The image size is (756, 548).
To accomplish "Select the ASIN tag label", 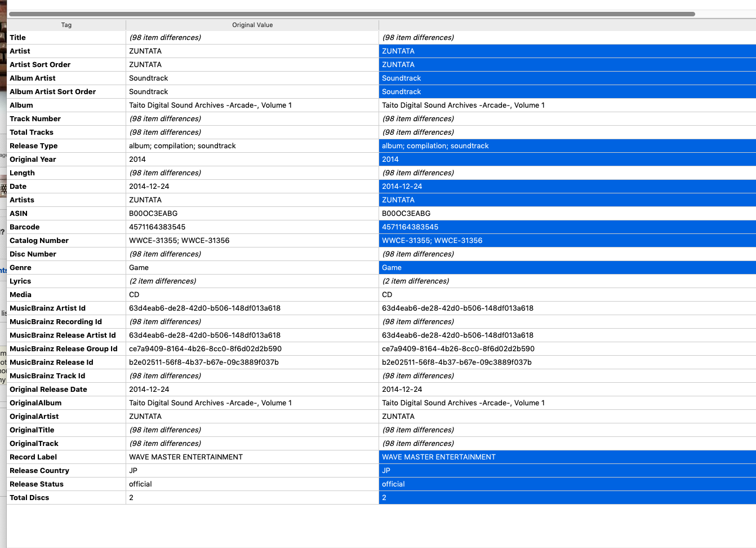I will click(x=19, y=214).
